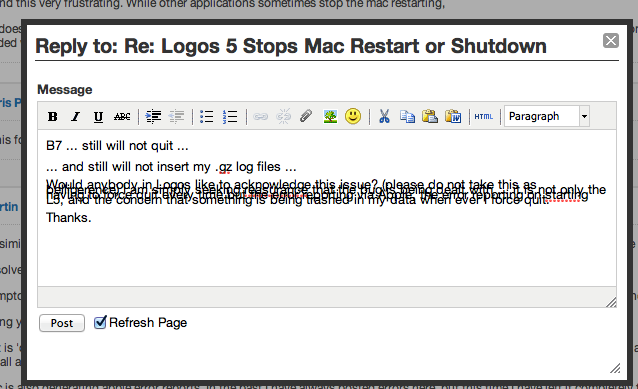Click the editor resize grip handle
The height and width of the screenshot is (389, 638).
click(611, 302)
